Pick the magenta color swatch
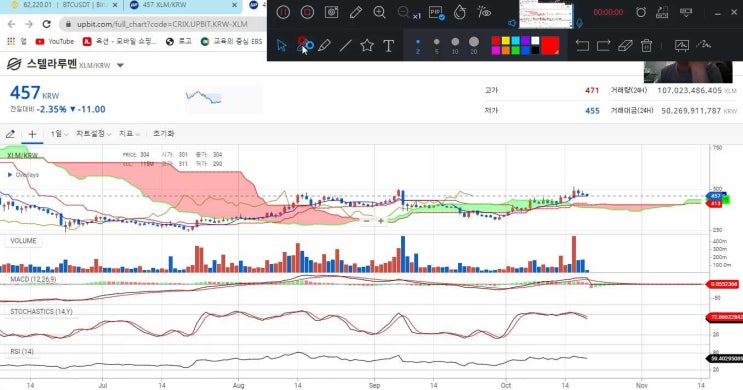Image resolution: width=743 pixels, height=390 pixels. [496, 50]
